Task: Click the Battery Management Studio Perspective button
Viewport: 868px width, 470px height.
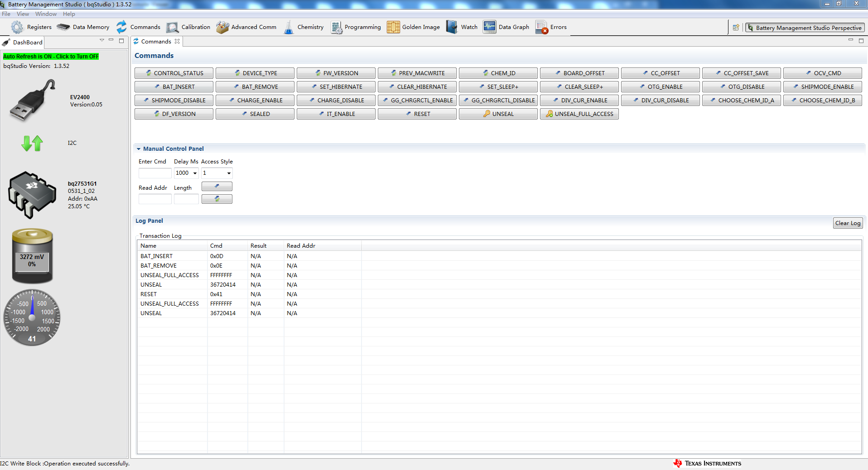Action: point(805,28)
